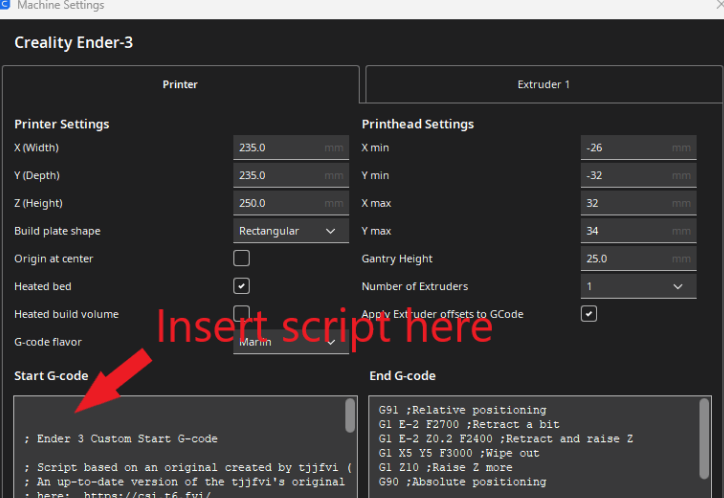724x498 pixels.
Task: Click the 'Creality Ender-3' printer name heading
Action: pyautogui.click(x=73, y=42)
